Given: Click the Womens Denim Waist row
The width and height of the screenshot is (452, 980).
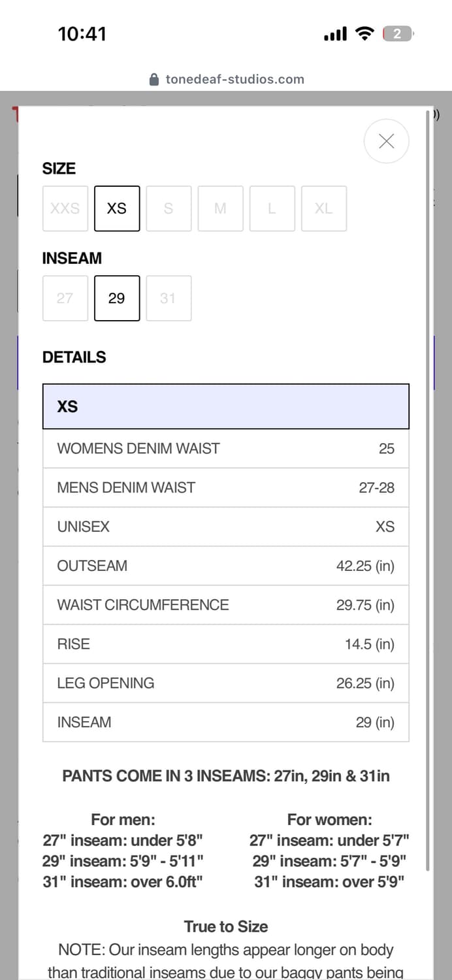Looking at the screenshot, I should (226, 448).
